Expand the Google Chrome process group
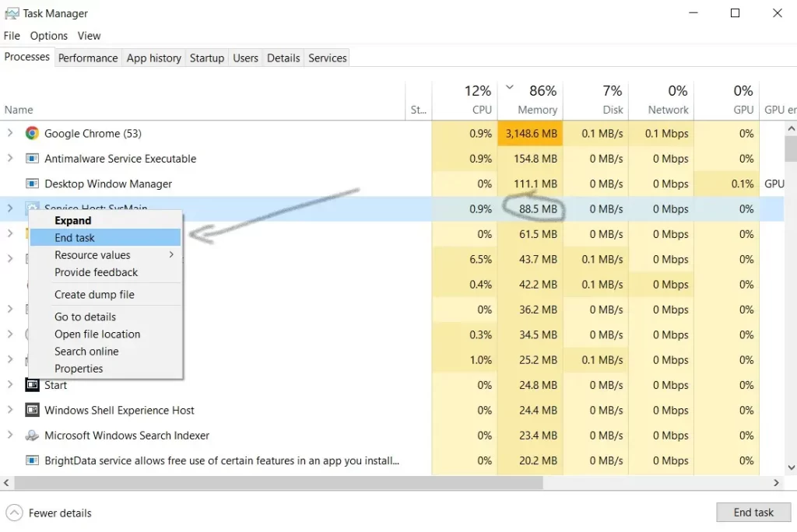 coord(10,133)
